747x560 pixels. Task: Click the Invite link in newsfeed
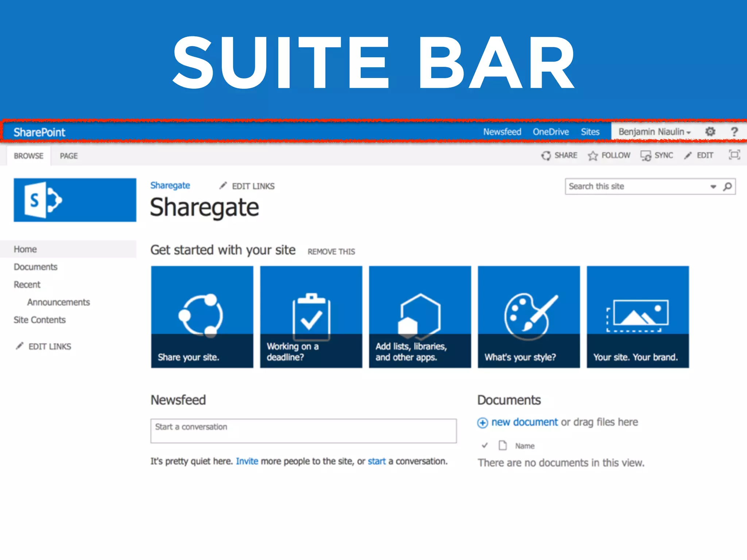(x=247, y=461)
